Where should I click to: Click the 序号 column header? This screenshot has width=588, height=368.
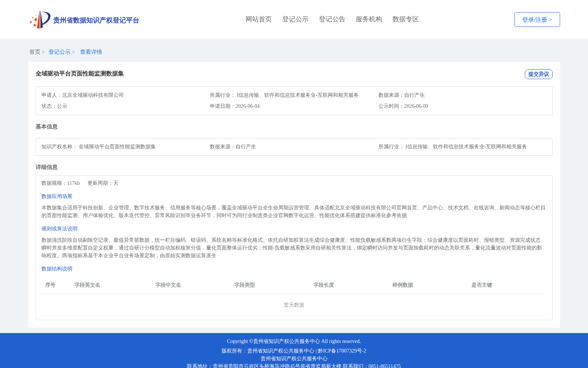(x=50, y=285)
